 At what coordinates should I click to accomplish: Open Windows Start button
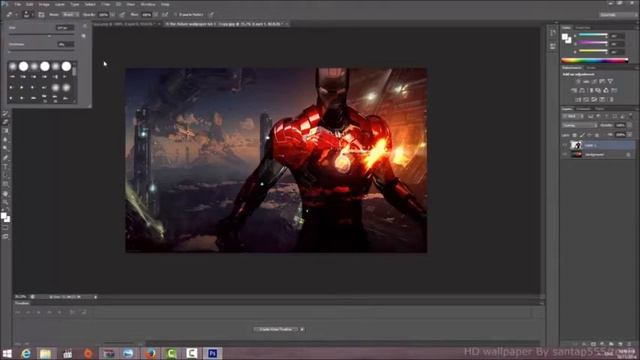coord(7,353)
